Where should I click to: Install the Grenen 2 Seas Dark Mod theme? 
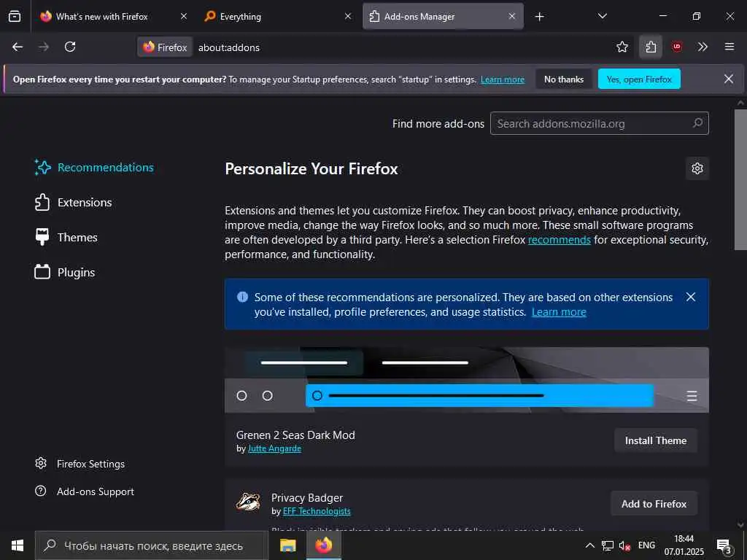(x=656, y=440)
